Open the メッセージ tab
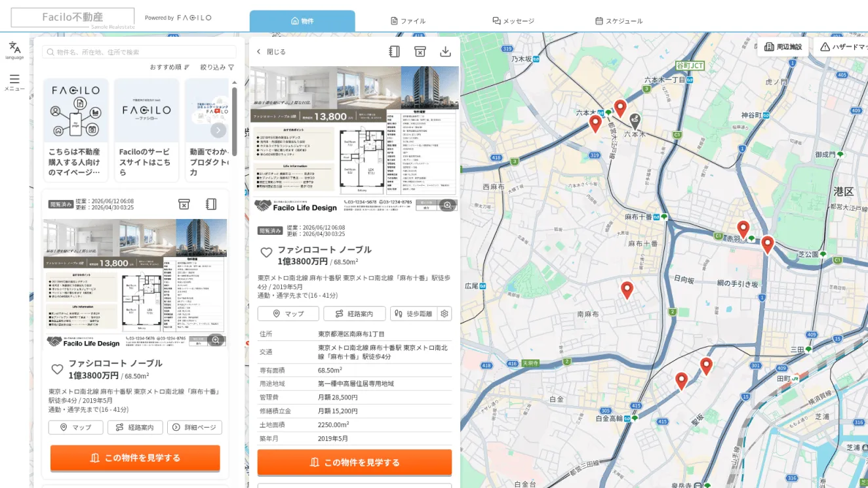868x488 pixels. pyautogui.click(x=513, y=21)
